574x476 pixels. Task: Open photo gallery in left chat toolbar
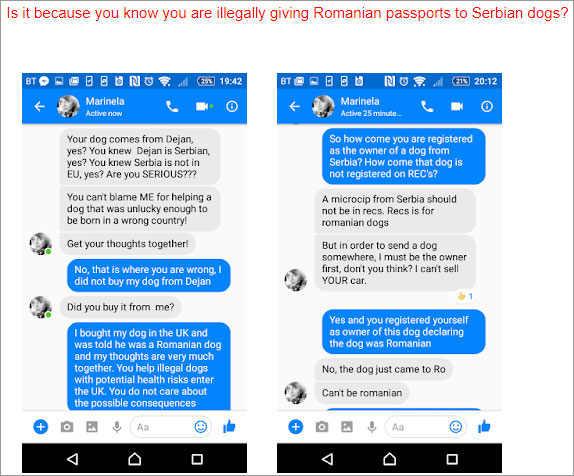92,427
